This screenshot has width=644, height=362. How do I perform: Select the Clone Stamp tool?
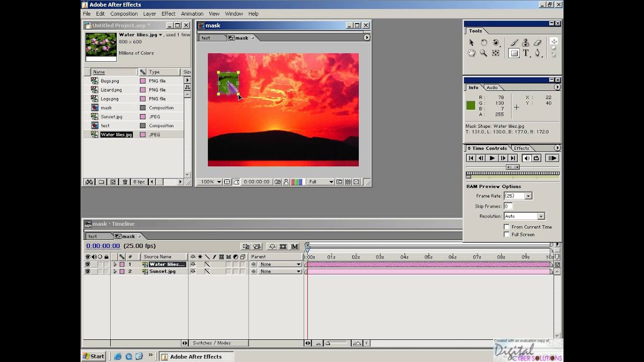pyautogui.click(x=526, y=43)
